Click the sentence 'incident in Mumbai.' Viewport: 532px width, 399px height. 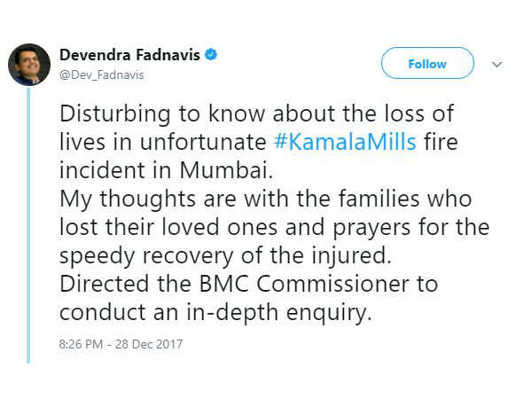(x=167, y=170)
